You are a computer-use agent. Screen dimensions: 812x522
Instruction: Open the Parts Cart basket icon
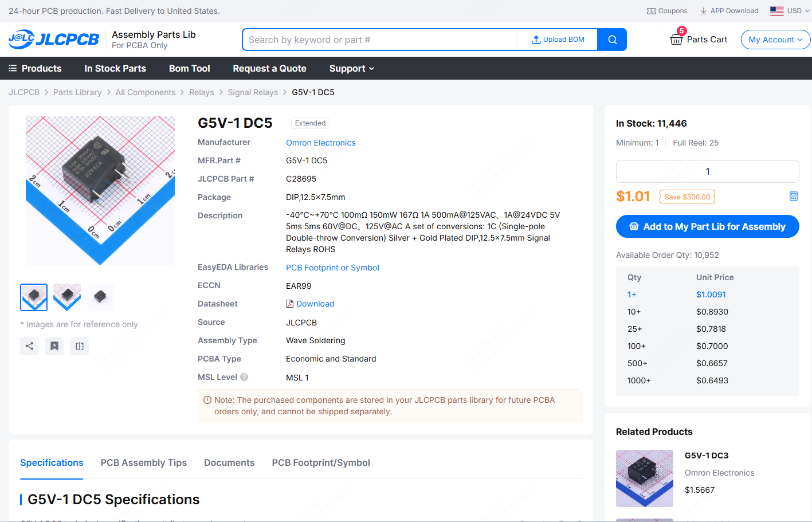click(676, 40)
